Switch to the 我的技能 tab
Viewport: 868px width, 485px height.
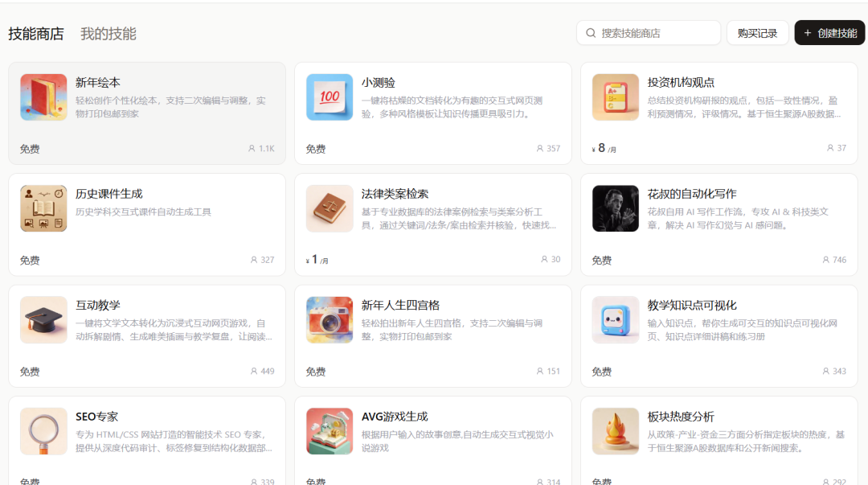click(x=108, y=34)
